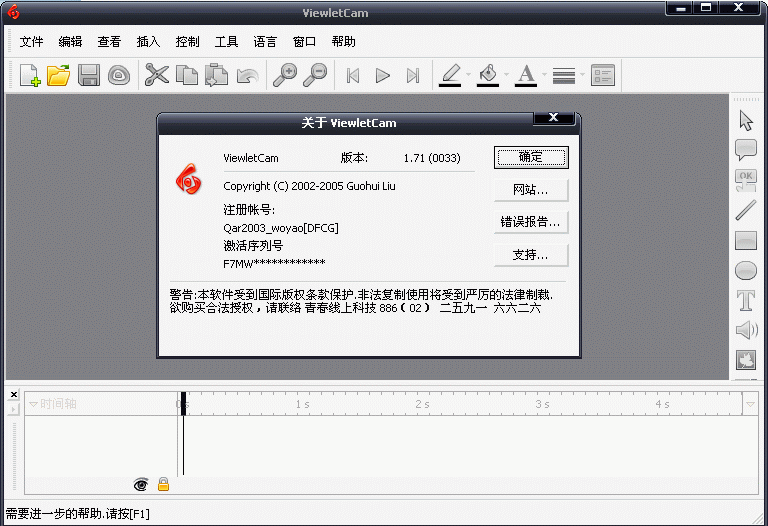This screenshot has width=768, height=526.
Task: Click the version text 1.71 (0033)
Action: pos(432,158)
